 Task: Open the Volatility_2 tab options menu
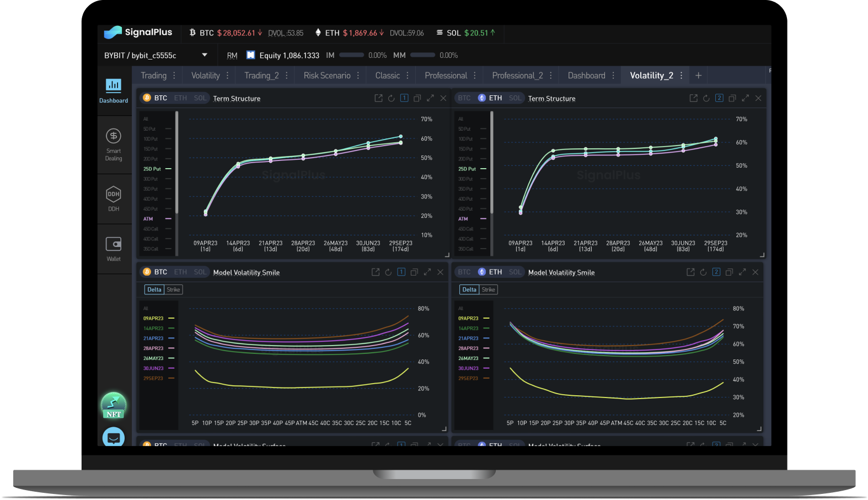tap(682, 76)
